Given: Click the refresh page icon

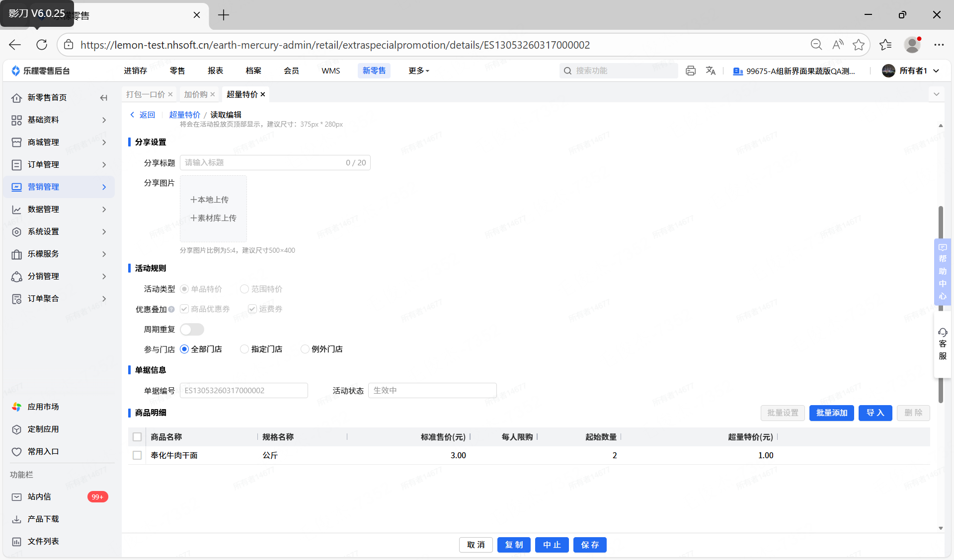Looking at the screenshot, I should [x=42, y=45].
